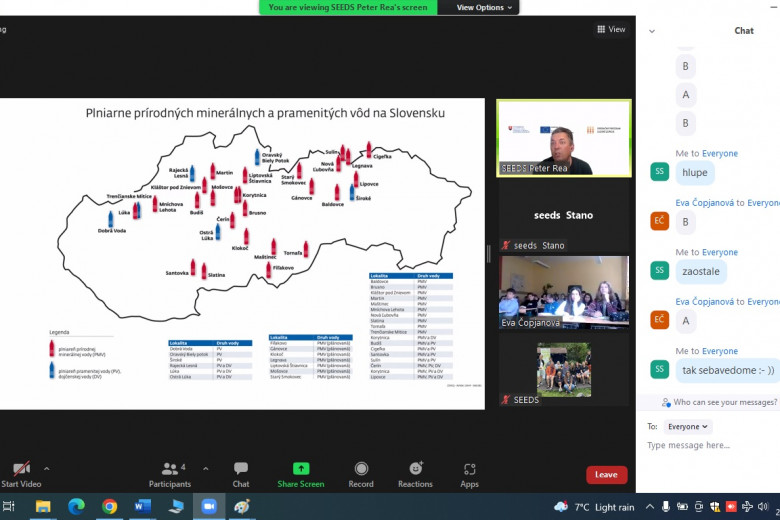Open Task View in taskbar
Screen dimensions: 780x520
click(x=9, y=507)
